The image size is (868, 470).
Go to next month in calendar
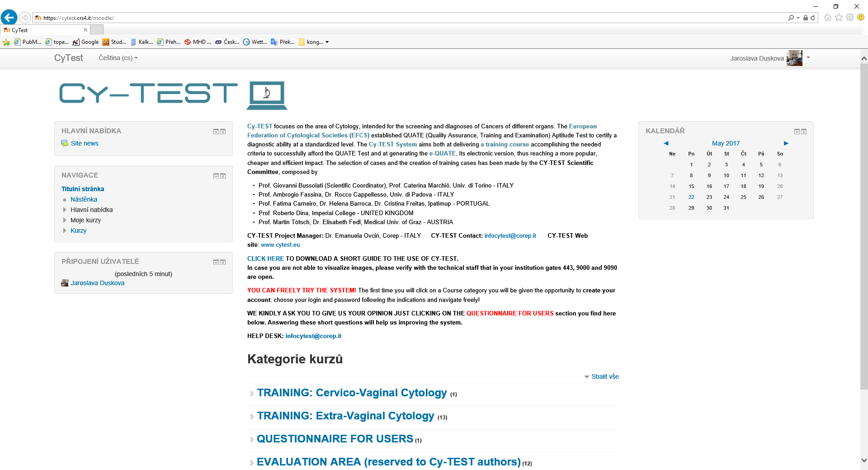786,143
